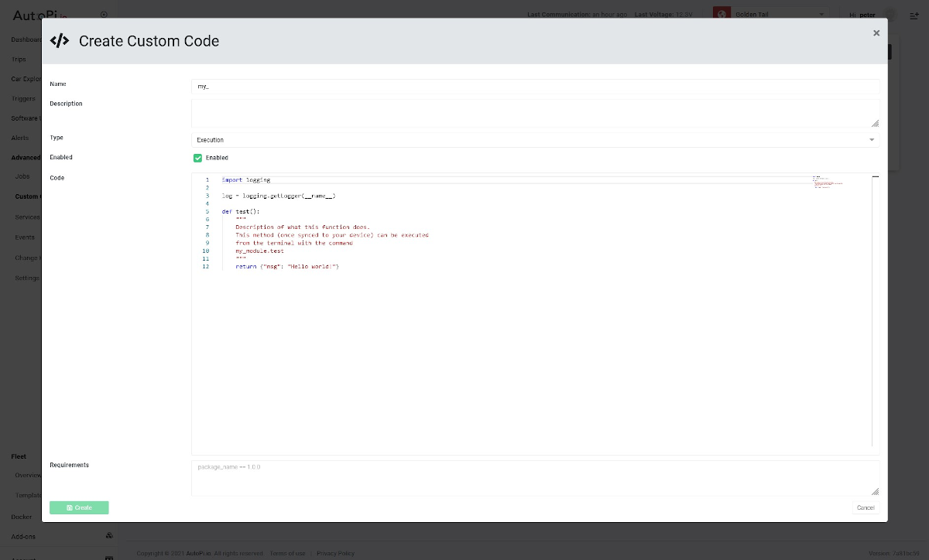Focus the Description text area
The height and width of the screenshot is (560, 929).
pos(535,113)
